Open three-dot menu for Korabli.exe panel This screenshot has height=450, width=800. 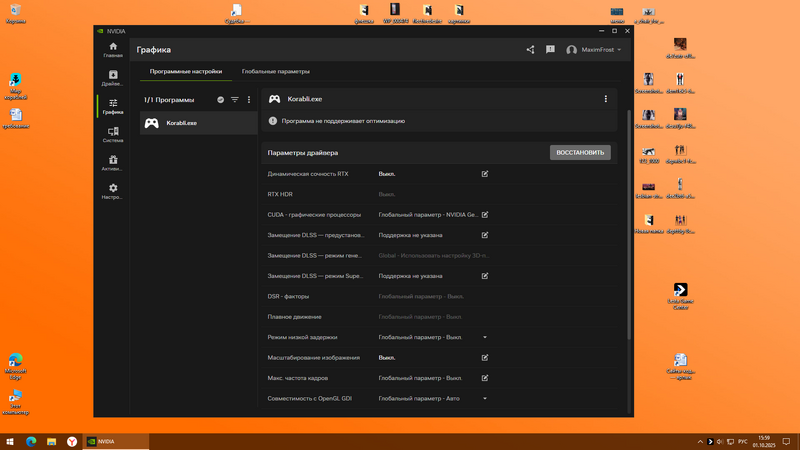click(x=605, y=99)
